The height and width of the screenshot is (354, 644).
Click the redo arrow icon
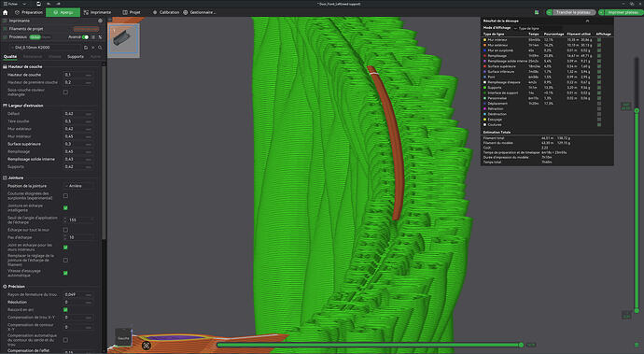(x=58, y=4)
